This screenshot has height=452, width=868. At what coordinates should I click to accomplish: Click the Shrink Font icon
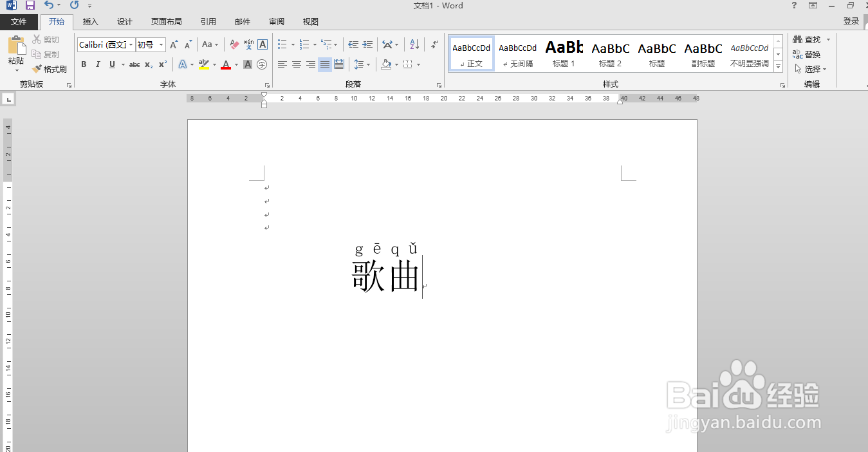coord(188,45)
